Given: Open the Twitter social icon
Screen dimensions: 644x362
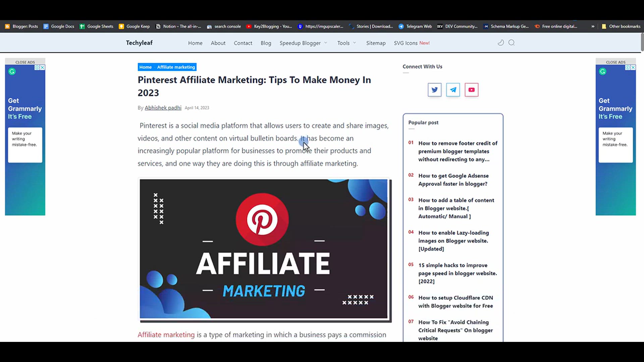Looking at the screenshot, I should click(434, 90).
